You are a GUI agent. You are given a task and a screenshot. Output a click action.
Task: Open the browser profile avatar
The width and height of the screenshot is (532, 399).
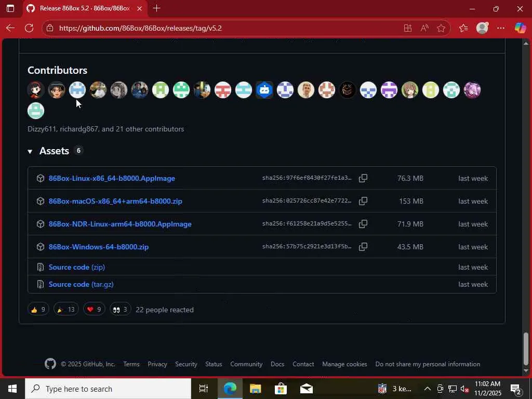pos(482,28)
